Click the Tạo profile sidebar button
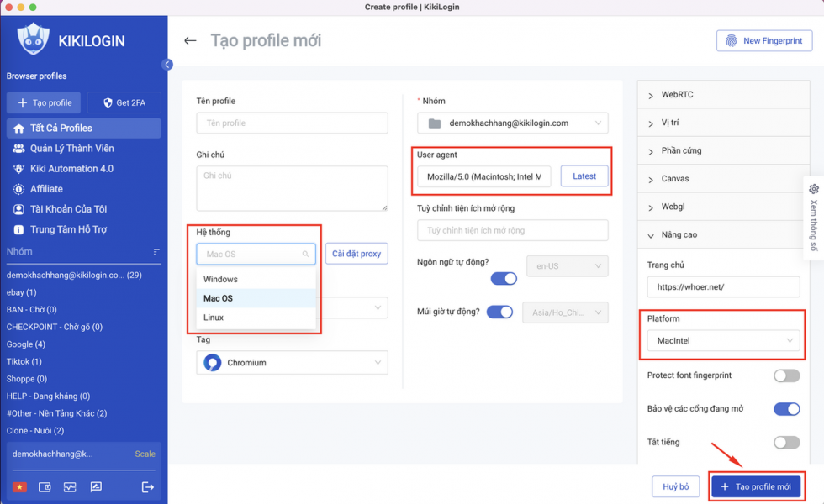This screenshot has width=824, height=504. [44, 102]
